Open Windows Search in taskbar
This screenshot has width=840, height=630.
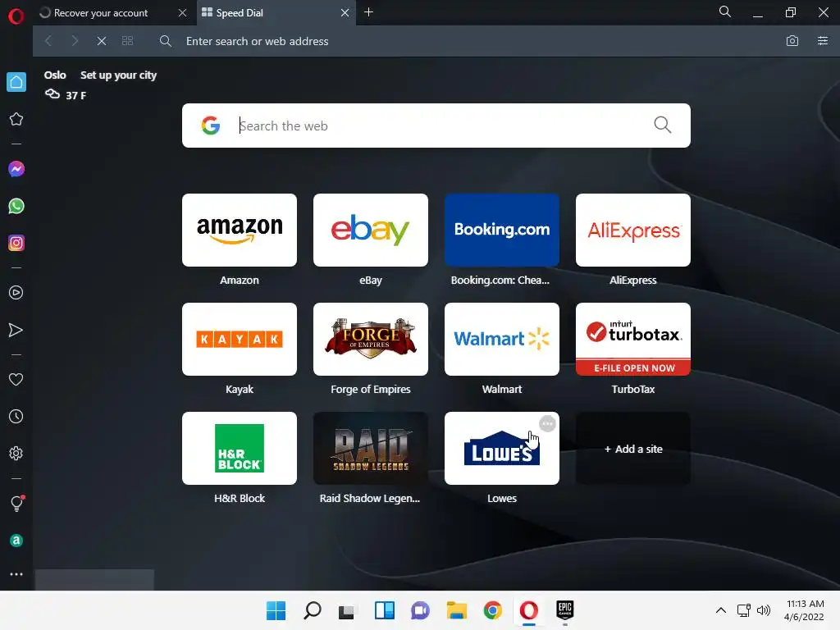click(x=313, y=610)
